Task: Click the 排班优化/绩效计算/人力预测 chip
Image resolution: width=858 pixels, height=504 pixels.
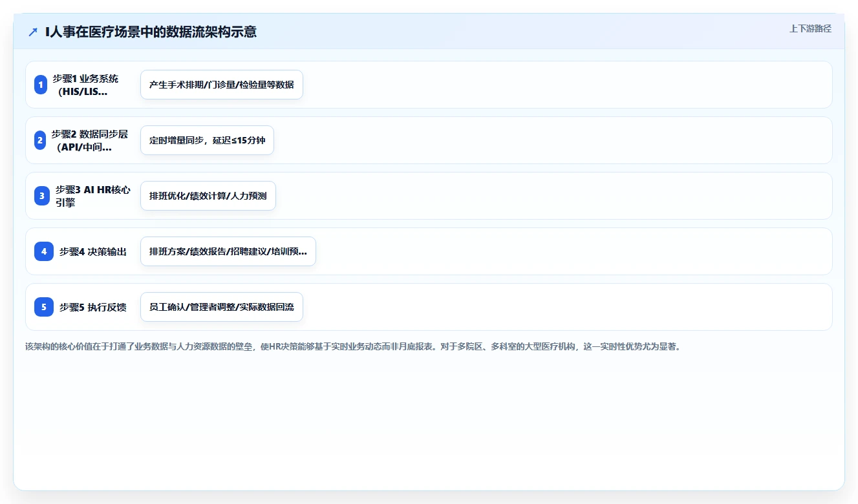Action: pyautogui.click(x=208, y=196)
